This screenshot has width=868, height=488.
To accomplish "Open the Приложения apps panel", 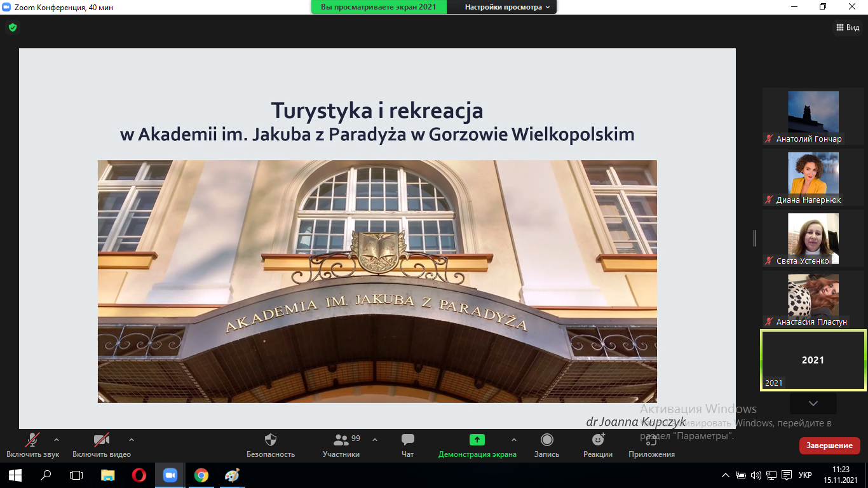I will pyautogui.click(x=651, y=445).
